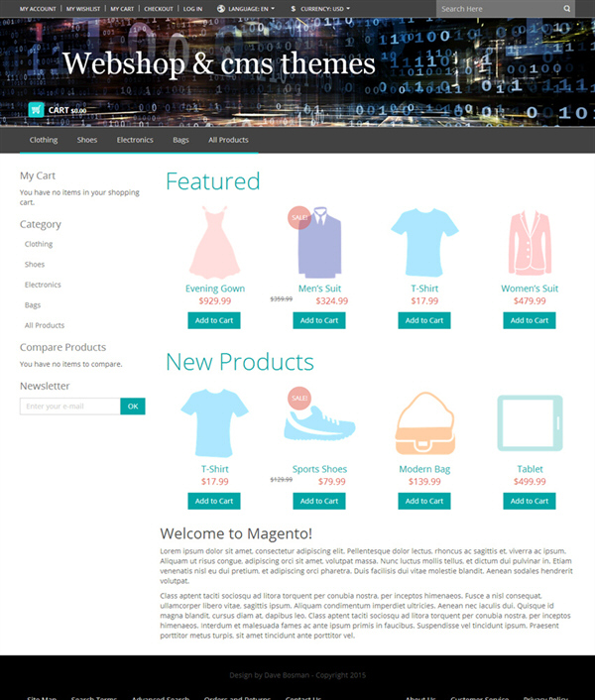Open the Tablet product image

coord(530,423)
